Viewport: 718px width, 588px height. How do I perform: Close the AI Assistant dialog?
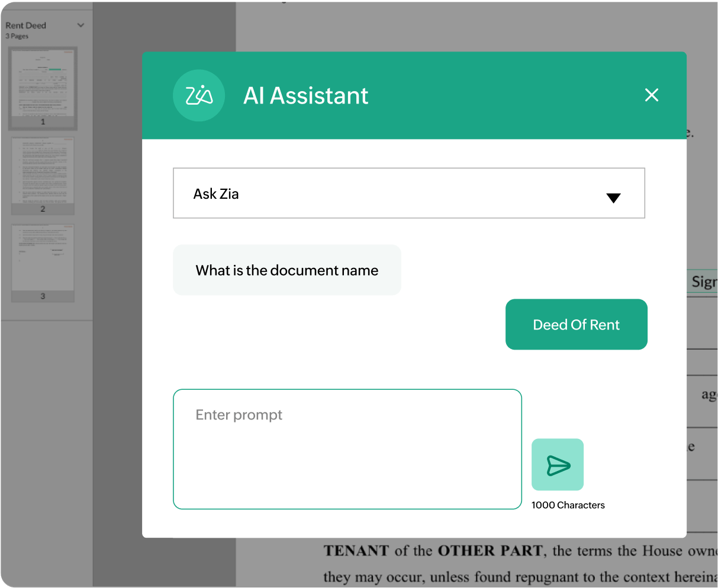coord(652,95)
